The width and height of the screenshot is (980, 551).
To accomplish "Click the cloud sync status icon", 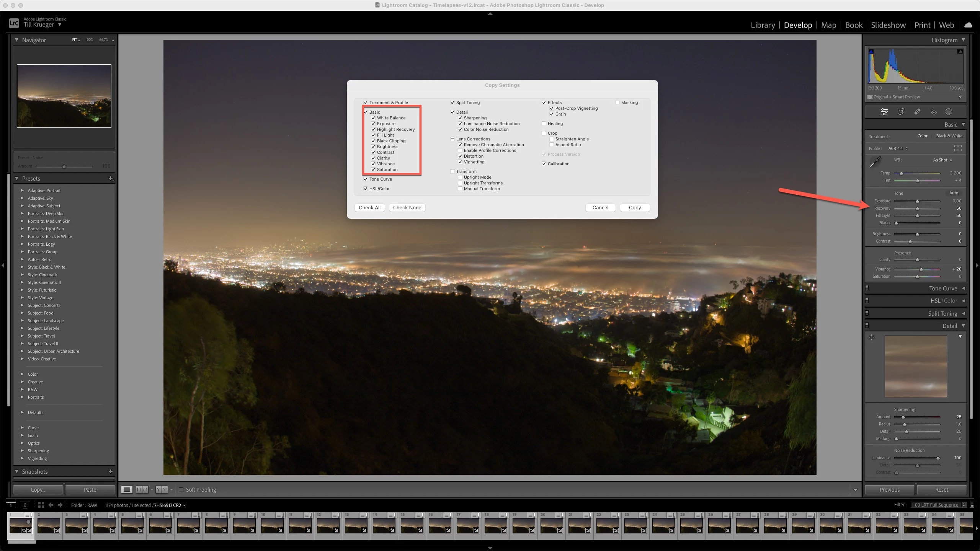I will point(968,25).
